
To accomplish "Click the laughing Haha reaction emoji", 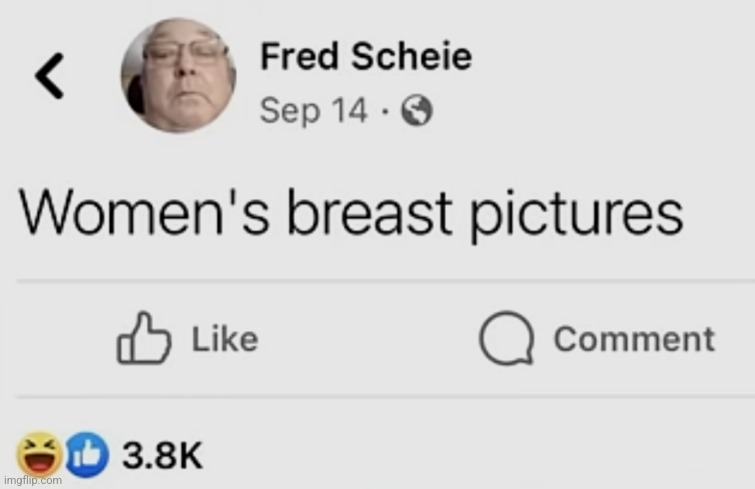I will (40, 454).
